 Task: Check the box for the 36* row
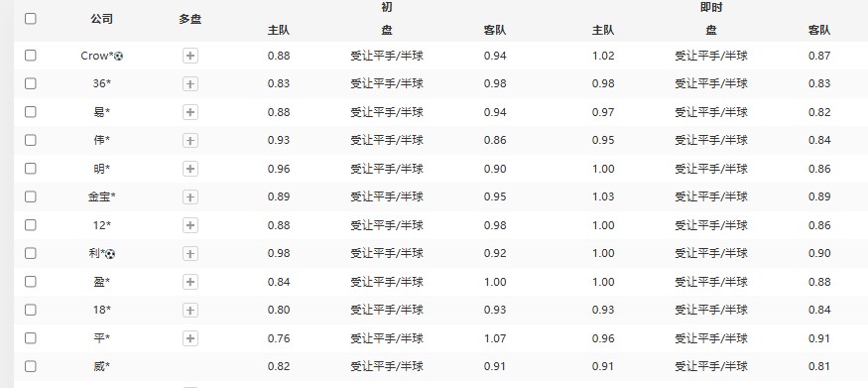(31, 83)
